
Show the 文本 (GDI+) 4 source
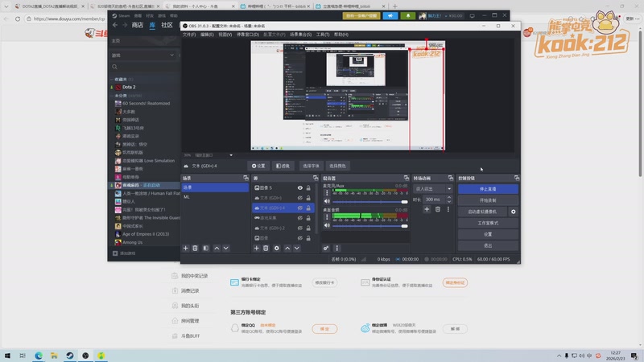point(299,208)
